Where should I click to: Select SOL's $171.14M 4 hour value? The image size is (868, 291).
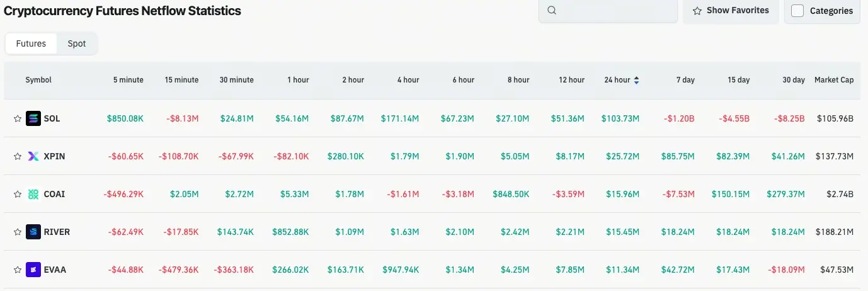(400, 118)
